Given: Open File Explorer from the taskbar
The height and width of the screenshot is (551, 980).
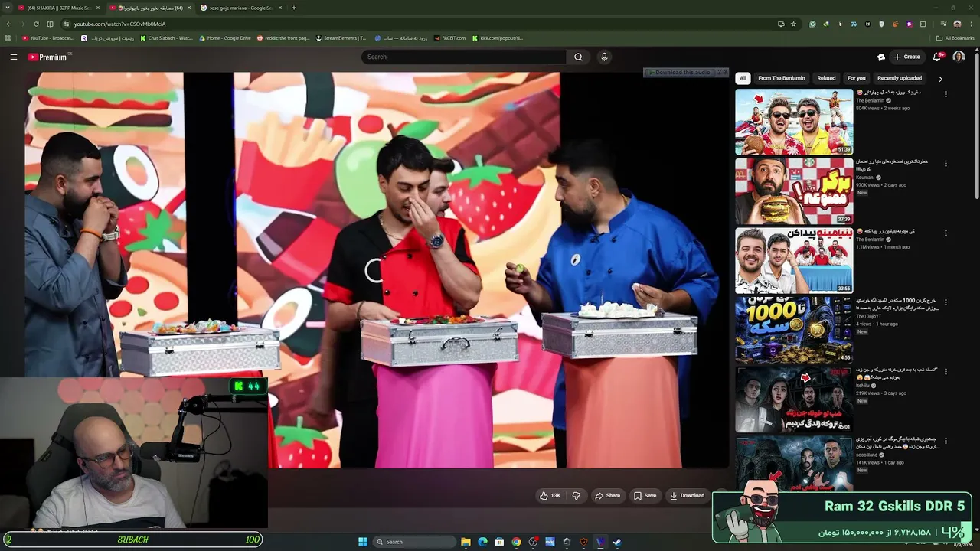Looking at the screenshot, I should 465,542.
